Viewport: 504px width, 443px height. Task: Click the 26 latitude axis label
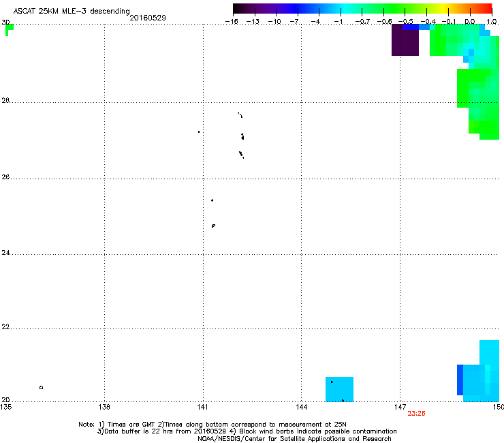pyautogui.click(x=5, y=177)
